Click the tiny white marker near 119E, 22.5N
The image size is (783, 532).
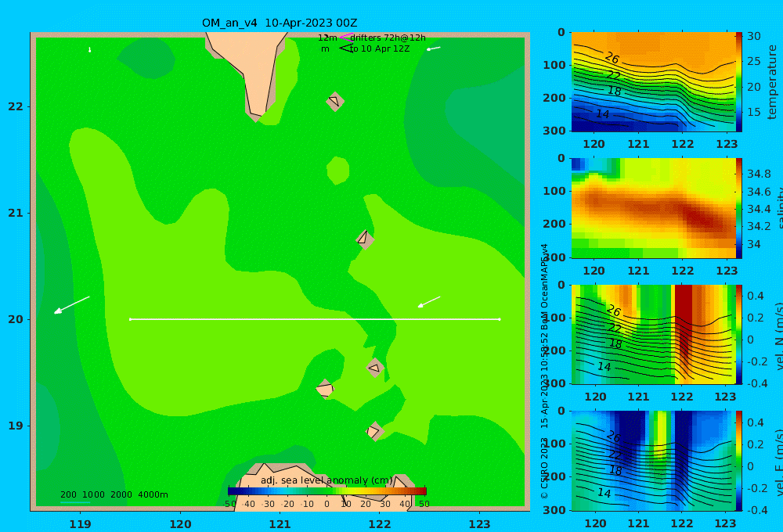[x=90, y=49]
